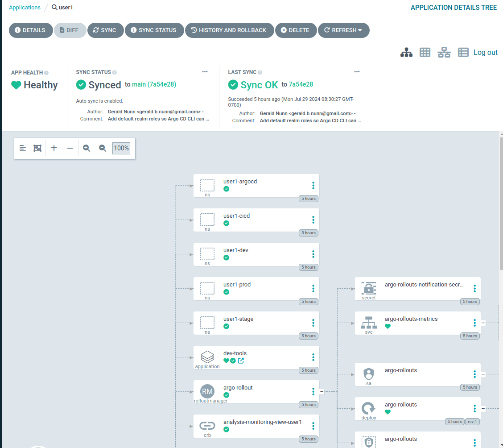
Task: Open the kebab menu for user1-dev
Action: click(x=313, y=254)
